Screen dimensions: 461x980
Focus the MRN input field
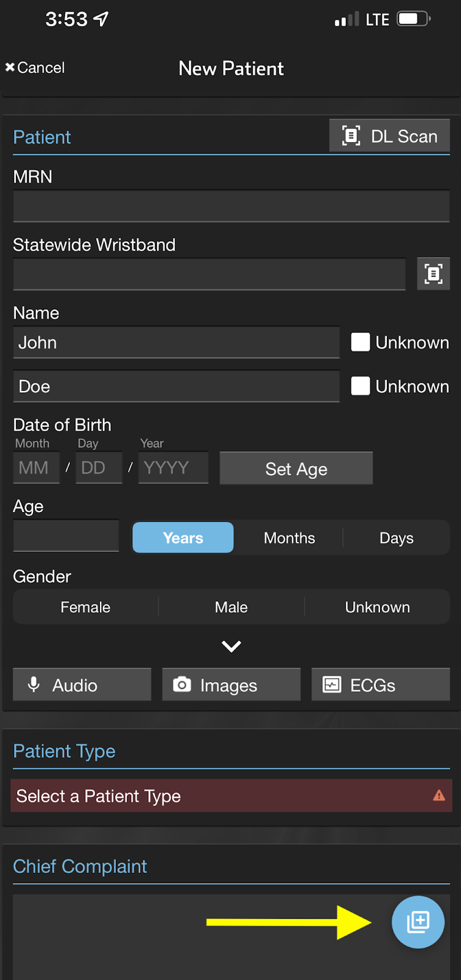(x=231, y=206)
